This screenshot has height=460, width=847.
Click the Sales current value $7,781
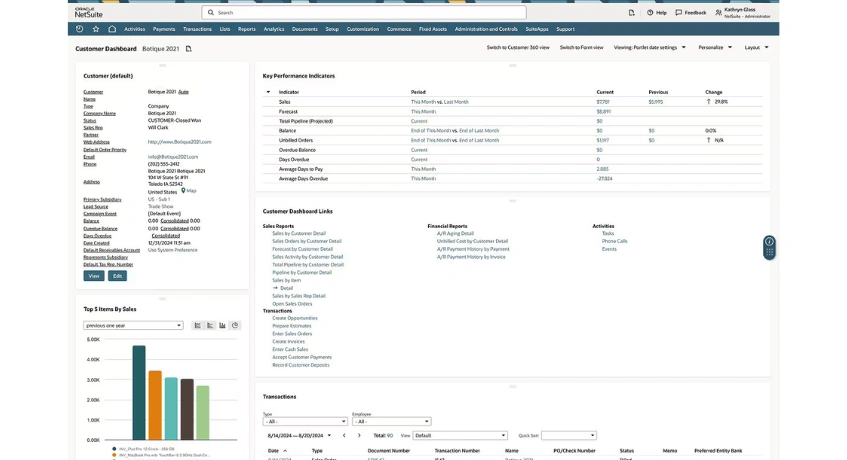(603, 102)
